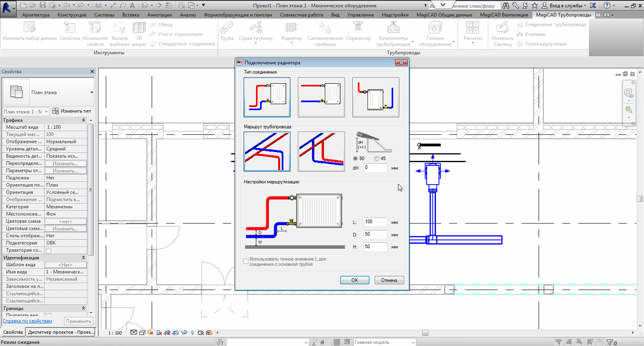Image resolution: width=644 pixels, height=346 pixels.
Task: Open the Управление ribbon tab
Action: 361,15
